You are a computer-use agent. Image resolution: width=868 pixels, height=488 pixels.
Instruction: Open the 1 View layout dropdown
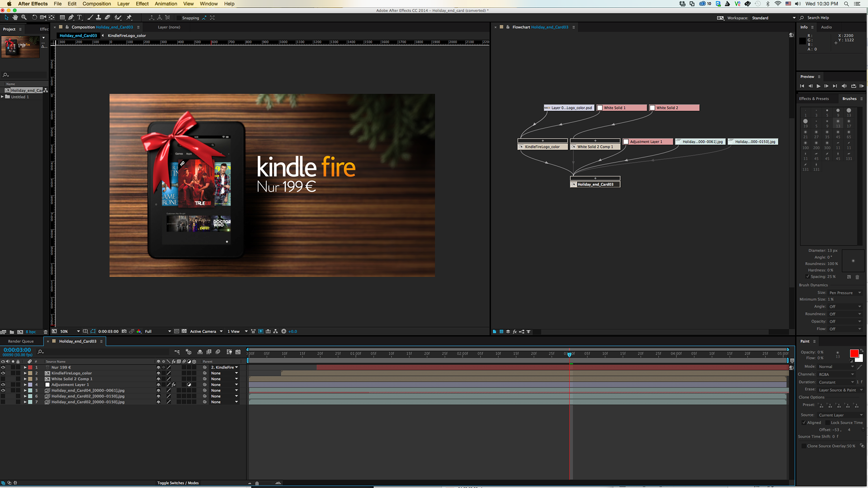point(237,331)
